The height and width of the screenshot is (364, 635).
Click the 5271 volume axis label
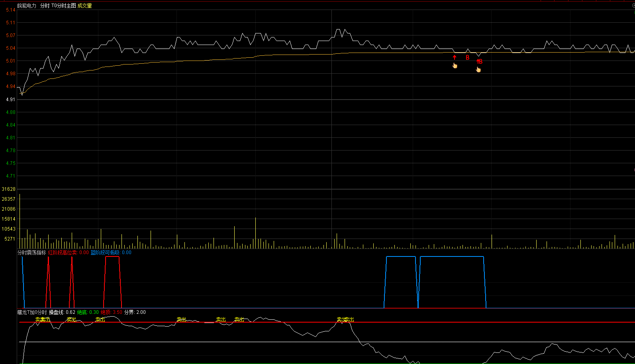(x=10, y=239)
